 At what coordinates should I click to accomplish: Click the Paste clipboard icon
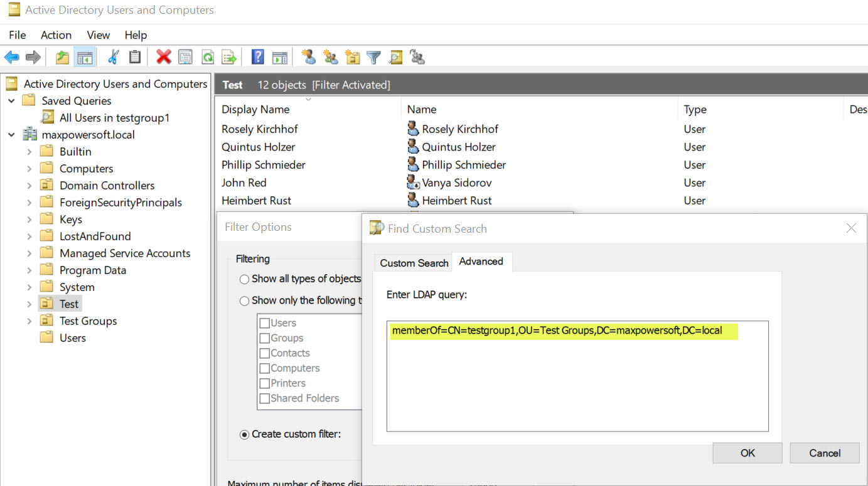pyautogui.click(x=134, y=57)
